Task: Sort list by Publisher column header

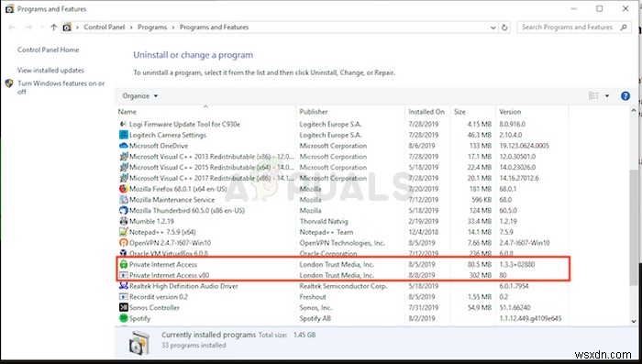Action: [350, 111]
